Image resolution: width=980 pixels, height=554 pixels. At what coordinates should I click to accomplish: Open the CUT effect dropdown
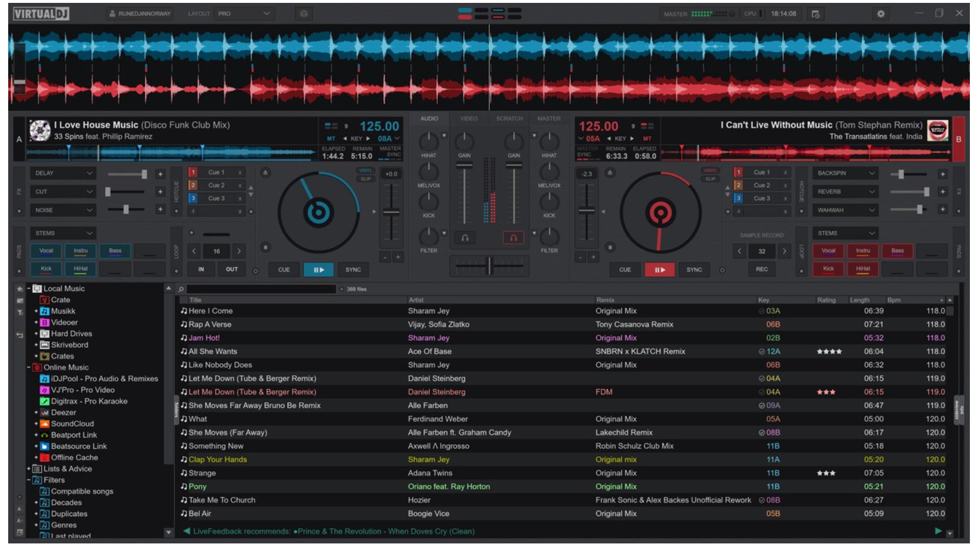tap(63, 191)
